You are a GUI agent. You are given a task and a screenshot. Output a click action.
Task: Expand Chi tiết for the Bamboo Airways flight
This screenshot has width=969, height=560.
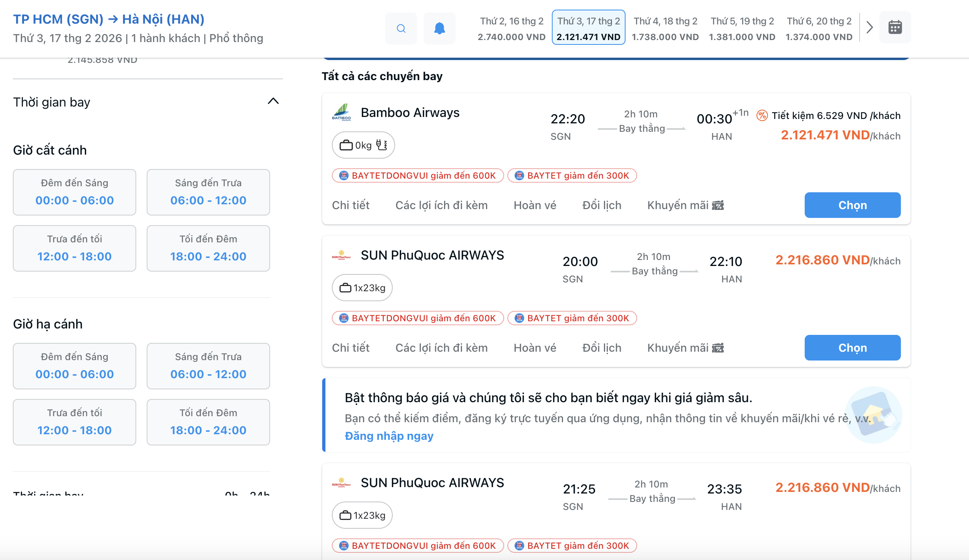click(351, 205)
